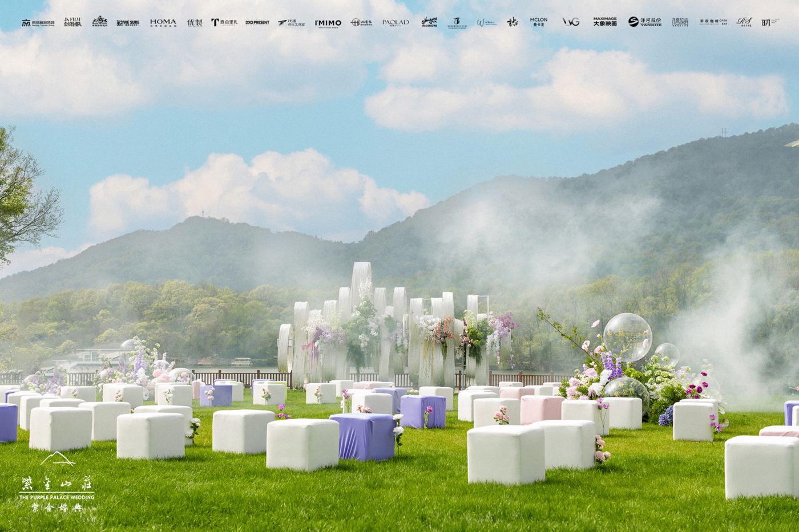Select the DXG PRESENT logo
This screenshot has height=532, width=799.
[257, 23]
